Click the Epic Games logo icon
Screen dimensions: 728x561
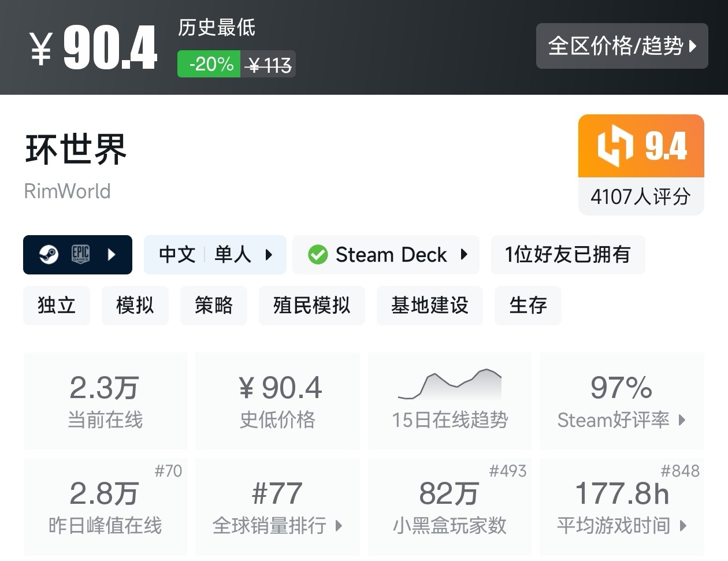point(80,254)
